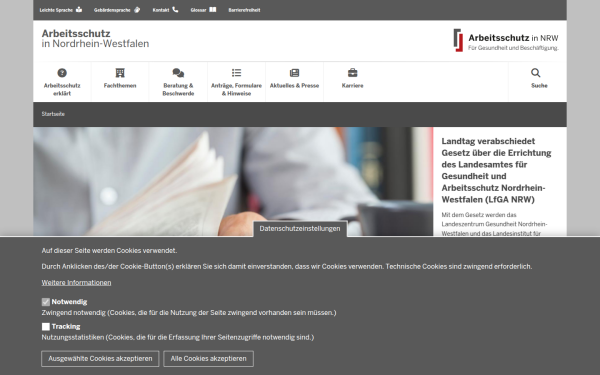
Task: Click the list icon for Anträge, Formulare
Action: coord(236,73)
